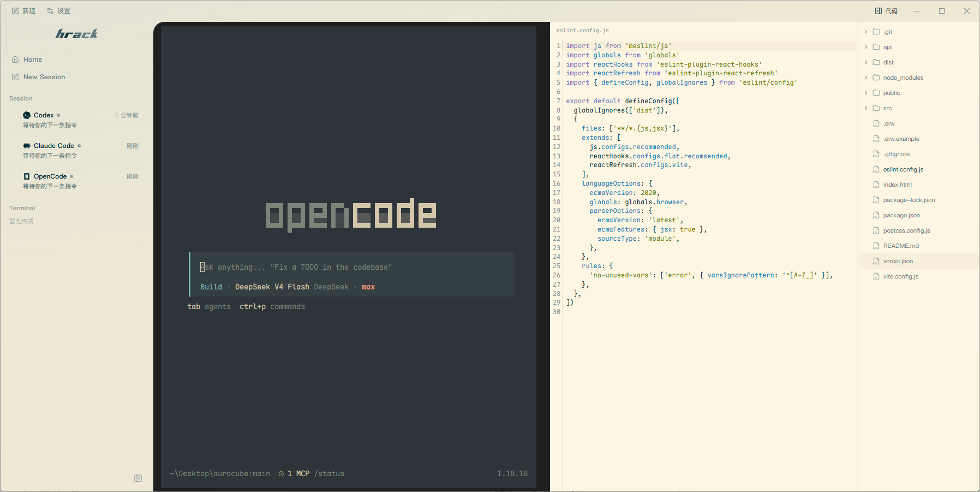Toggle the 代码 code panel
Screen dimensions: 980x492
(x=886, y=11)
